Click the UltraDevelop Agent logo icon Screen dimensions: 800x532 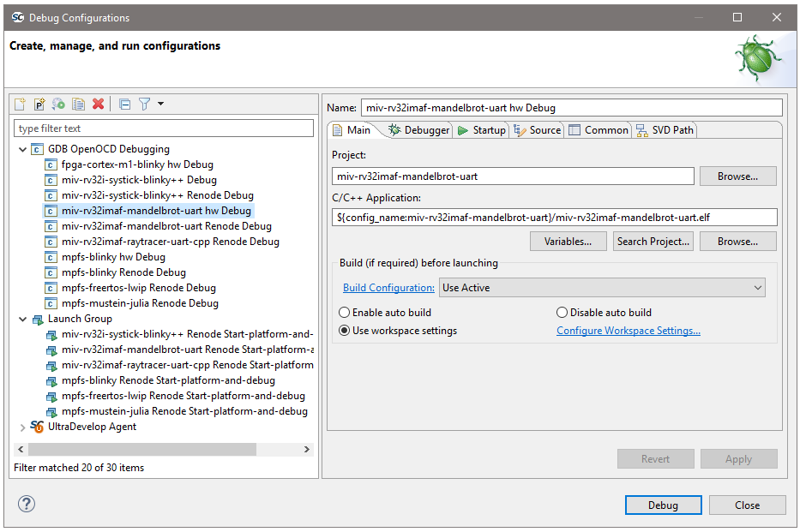(37, 427)
